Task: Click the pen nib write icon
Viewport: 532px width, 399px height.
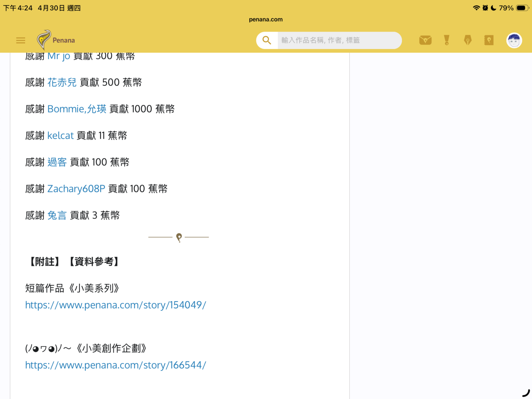Action: tap(468, 40)
